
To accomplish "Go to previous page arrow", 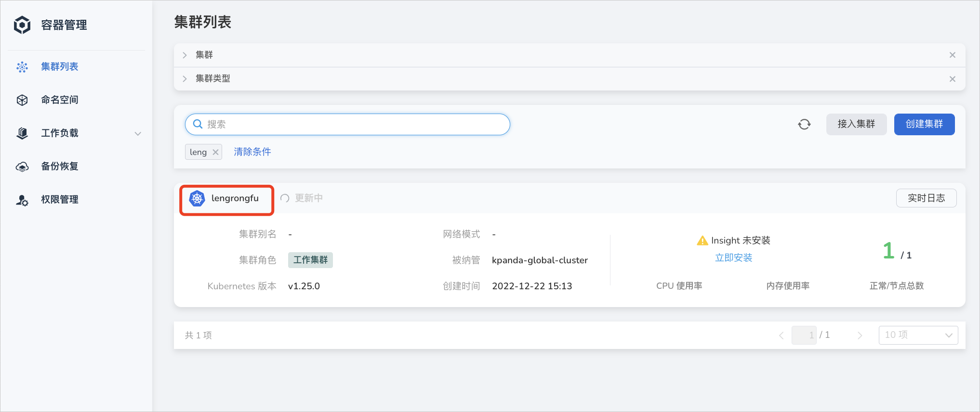I will point(781,335).
